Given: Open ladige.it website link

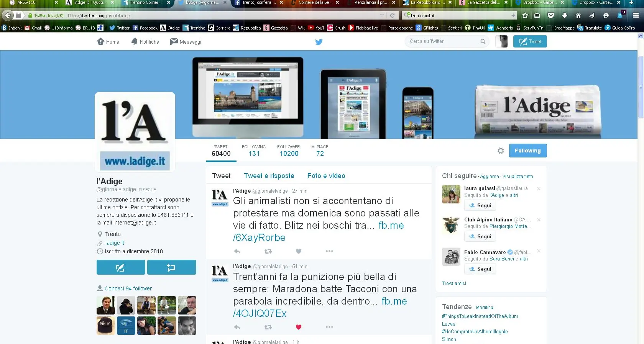Looking at the screenshot, I should point(115,243).
